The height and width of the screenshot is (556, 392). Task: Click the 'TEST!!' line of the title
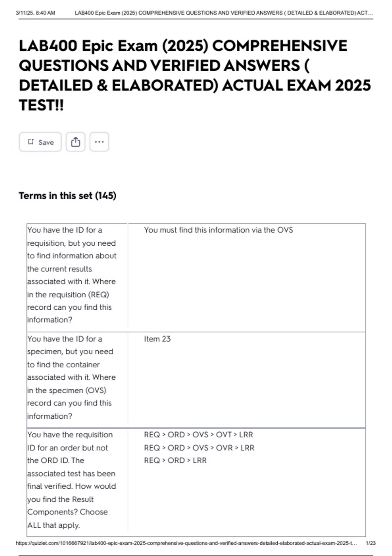[41, 105]
